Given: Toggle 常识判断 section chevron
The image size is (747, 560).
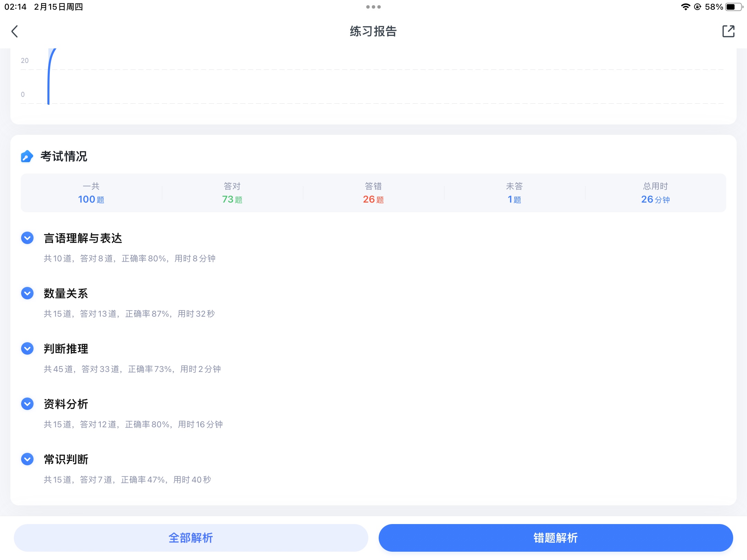Looking at the screenshot, I should [27, 459].
